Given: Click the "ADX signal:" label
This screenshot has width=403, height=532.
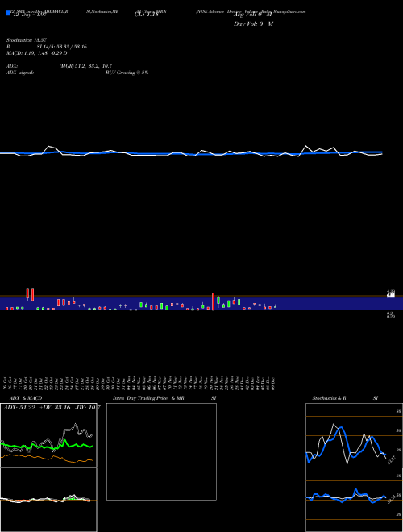Looking at the screenshot, I should click(20, 73).
